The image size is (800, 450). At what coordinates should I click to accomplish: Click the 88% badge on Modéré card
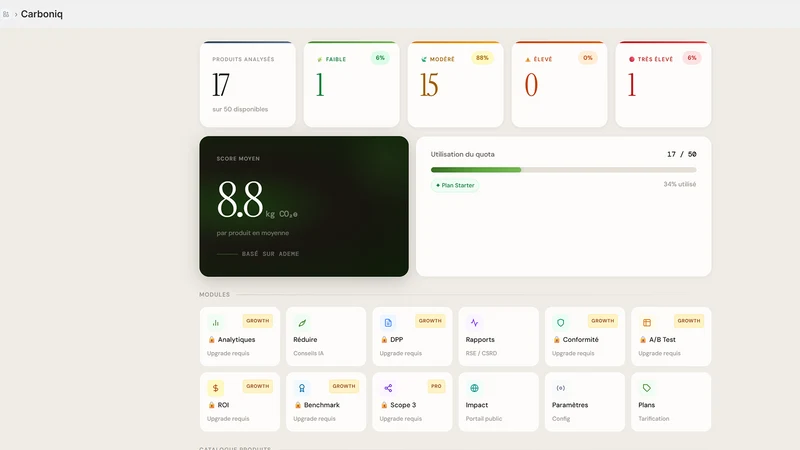click(x=482, y=58)
